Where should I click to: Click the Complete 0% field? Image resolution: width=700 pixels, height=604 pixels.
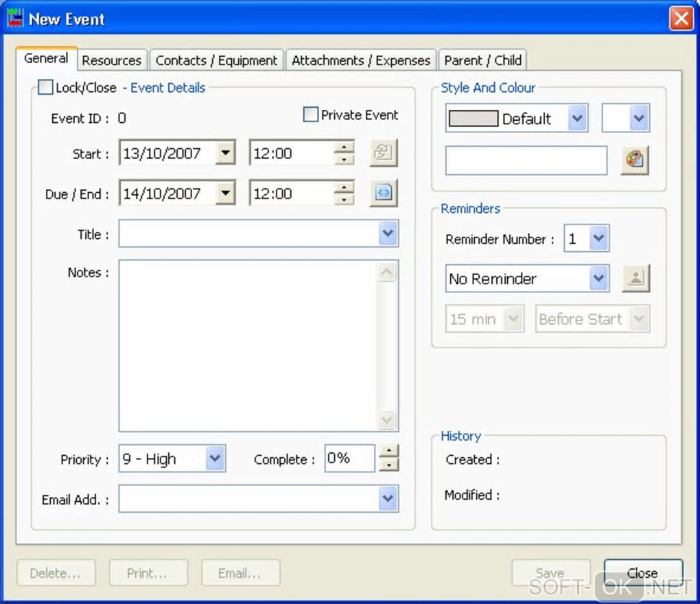click(x=349, y=458)
